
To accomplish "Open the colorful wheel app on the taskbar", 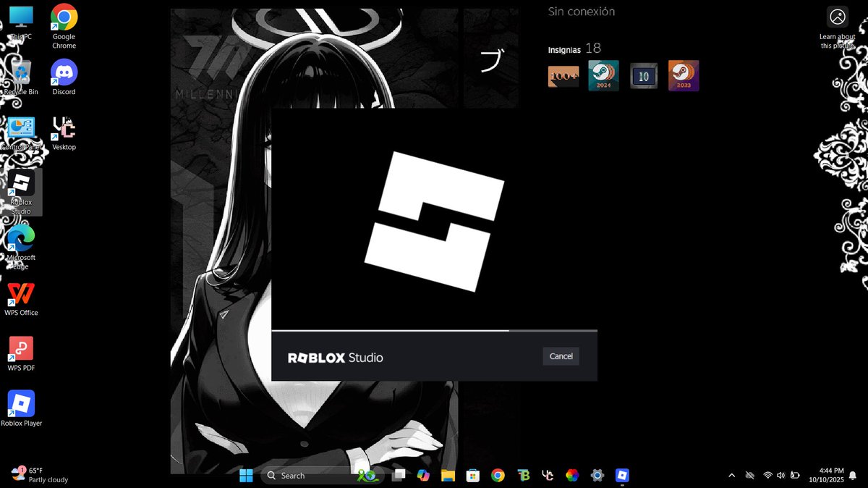I will pos(572,476).
